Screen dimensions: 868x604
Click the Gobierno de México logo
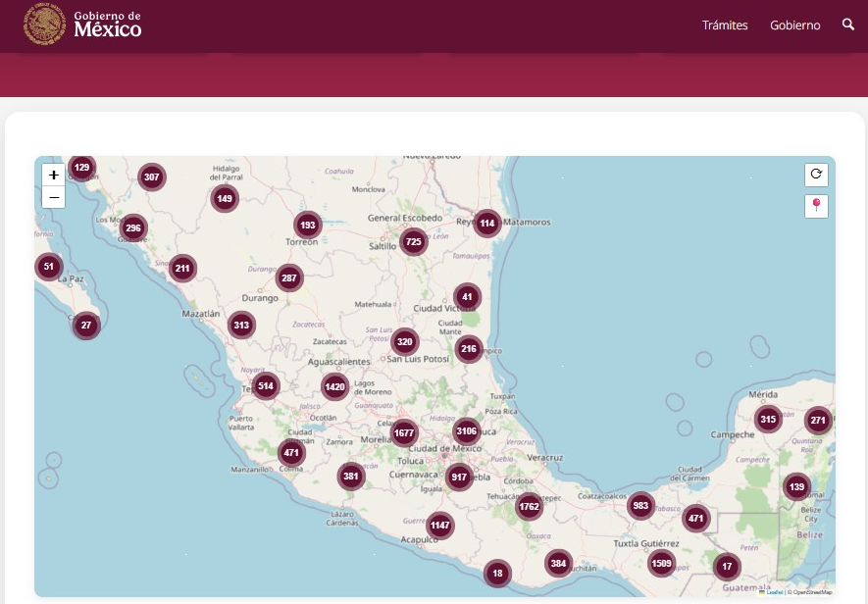point(82,25)
